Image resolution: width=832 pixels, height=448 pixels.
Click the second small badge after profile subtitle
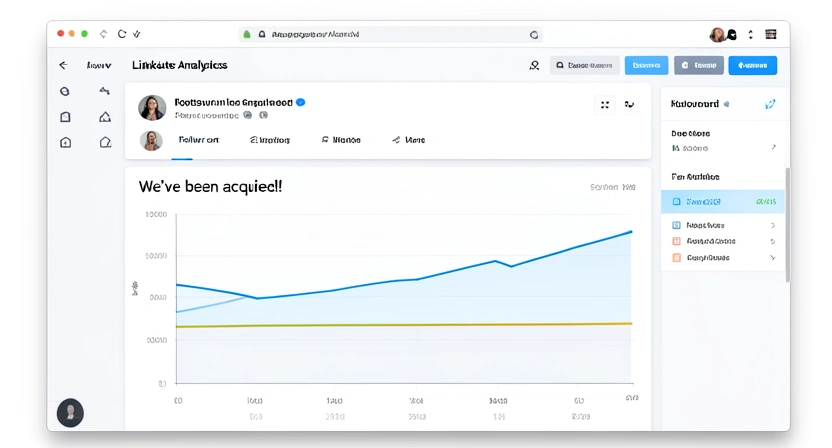(x=264, y=115)
